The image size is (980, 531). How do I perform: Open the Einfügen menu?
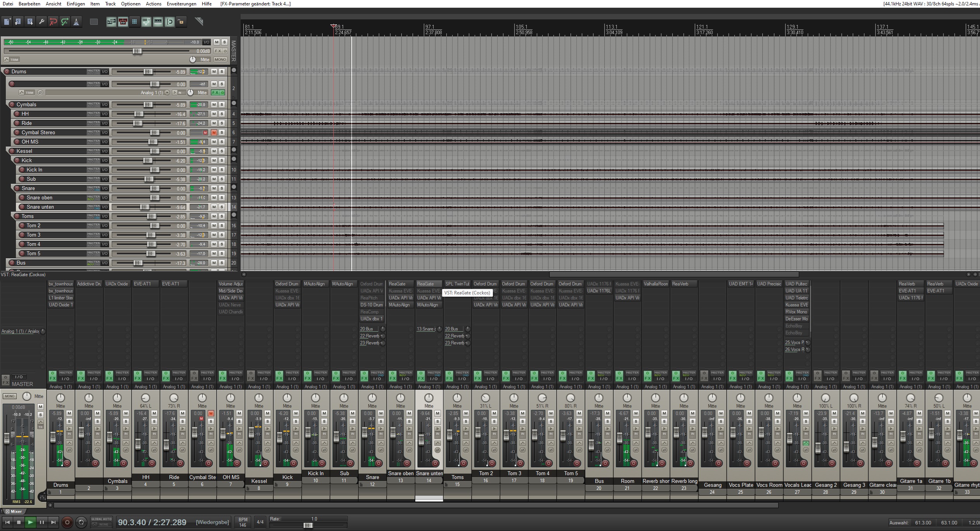click(76, 4)
